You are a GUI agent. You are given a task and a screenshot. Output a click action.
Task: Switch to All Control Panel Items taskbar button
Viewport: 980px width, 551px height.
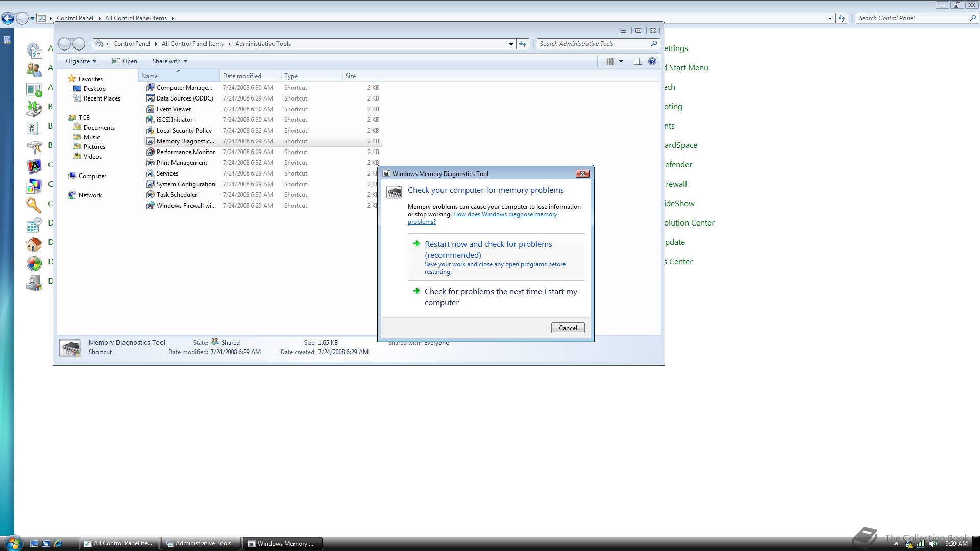[119, 543]
